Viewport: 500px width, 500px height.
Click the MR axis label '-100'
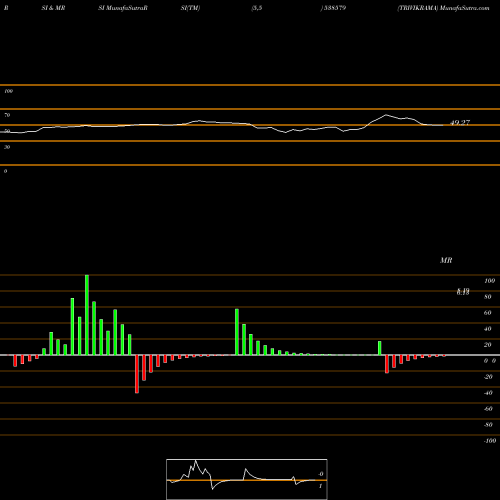490,441
